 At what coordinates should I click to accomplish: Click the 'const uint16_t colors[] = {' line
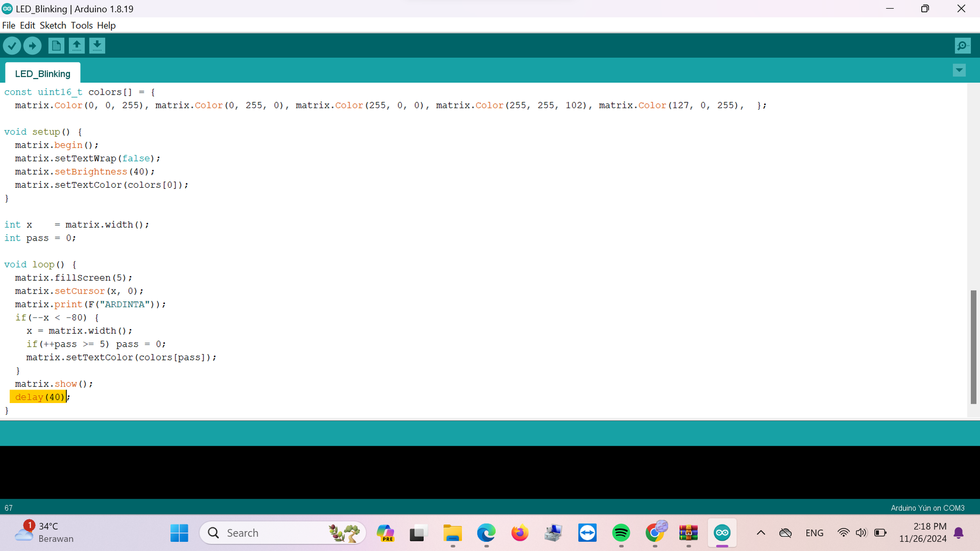pos(80,92)
